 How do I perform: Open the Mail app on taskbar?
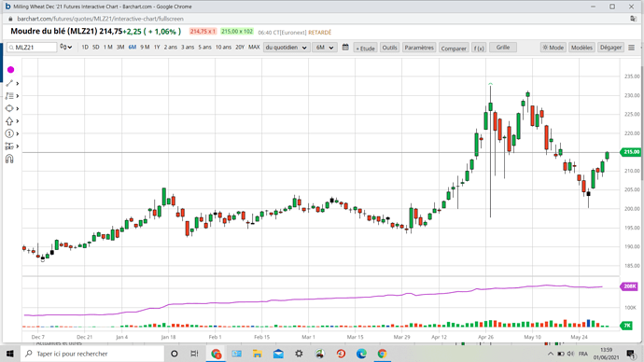[278, 354]
